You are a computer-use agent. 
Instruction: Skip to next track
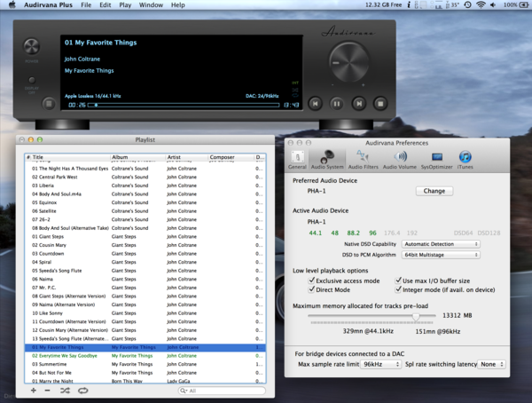pos(359,104)
